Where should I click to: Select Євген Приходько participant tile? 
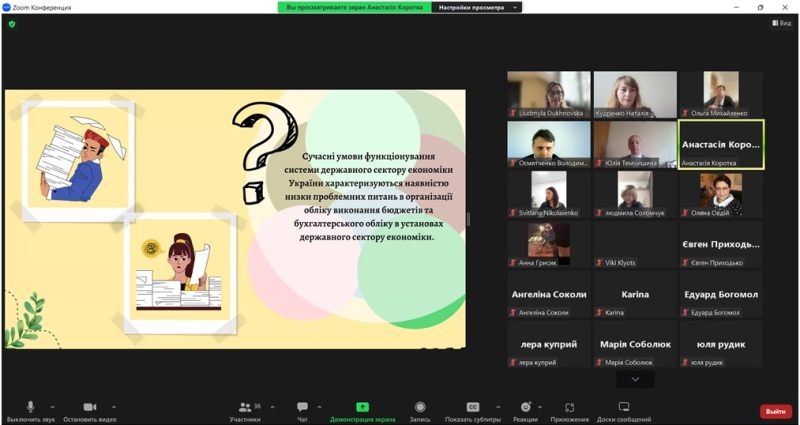click(721, 244)
